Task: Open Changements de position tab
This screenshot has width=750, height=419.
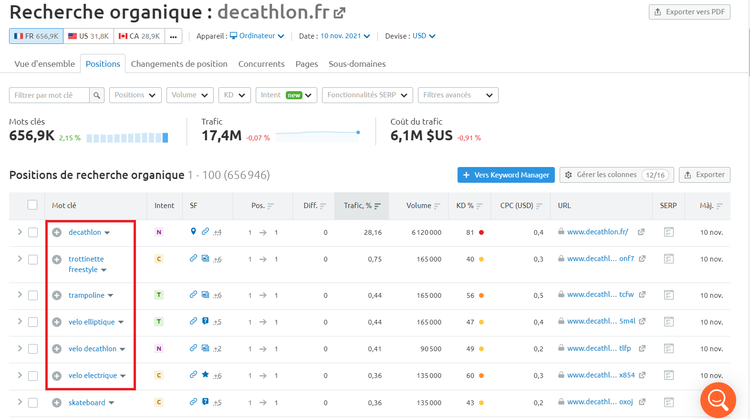Action: pyautogui.click(x=179, y=64)
